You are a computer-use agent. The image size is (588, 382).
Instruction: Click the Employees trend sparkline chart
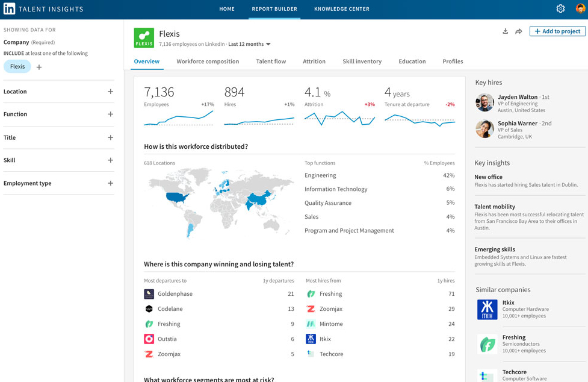point(179,118)
